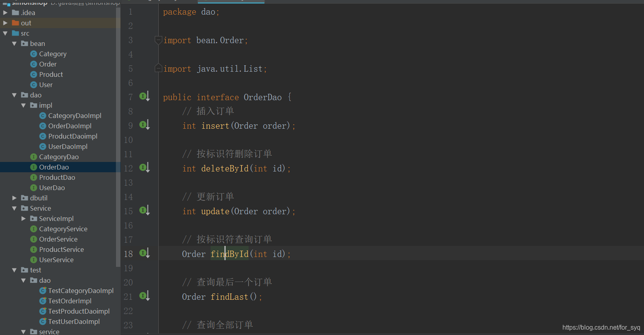This screenshot has width=644, height=335.
Task: Collapse the test package
Action: tap(14, 270)
